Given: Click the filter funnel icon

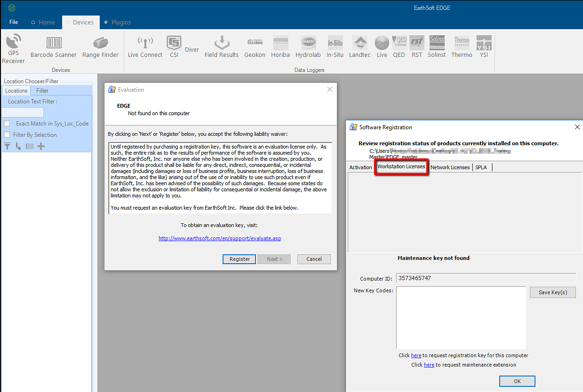Looking at the screenshot, I should click(7, 146).
